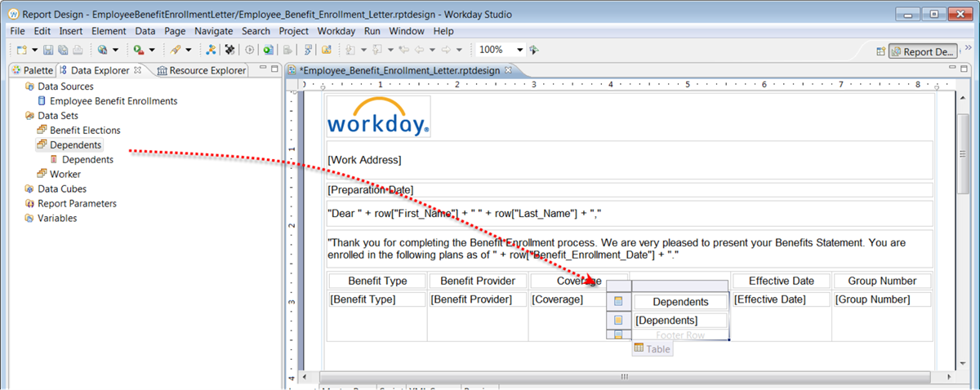Select the [Benefit Provider] data cell
This screenshot has width=980, height=390.
coord(478,299)
